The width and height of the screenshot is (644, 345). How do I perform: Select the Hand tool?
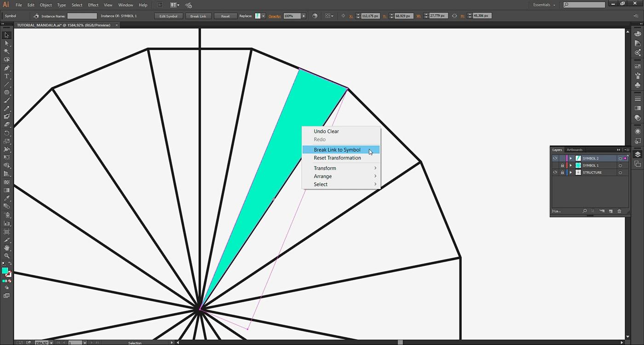[6, 248]
